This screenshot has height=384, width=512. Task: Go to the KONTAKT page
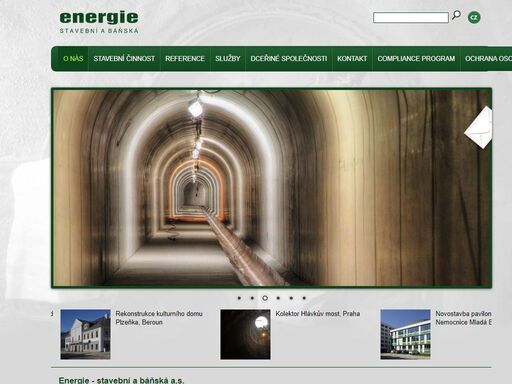352,59
